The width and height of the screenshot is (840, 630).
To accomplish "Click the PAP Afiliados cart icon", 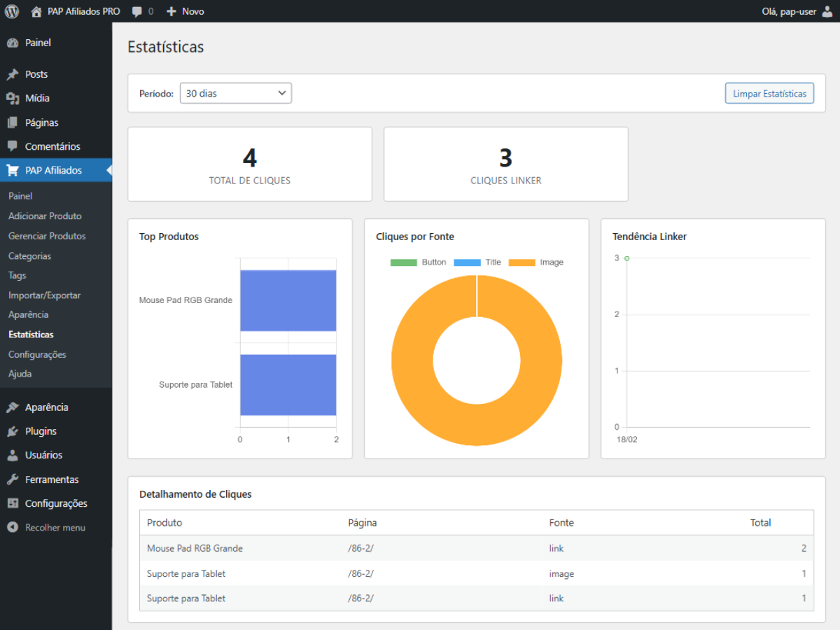I will click(x=12, y=170).
